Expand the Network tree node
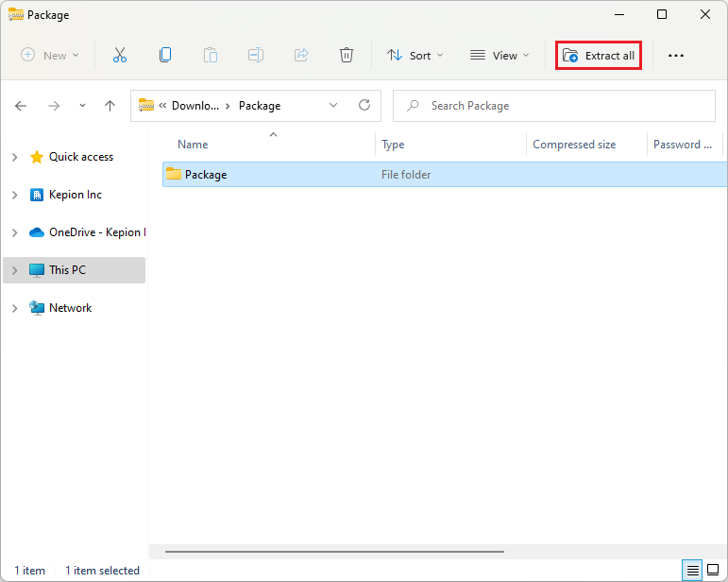 (x=15, y=308)
